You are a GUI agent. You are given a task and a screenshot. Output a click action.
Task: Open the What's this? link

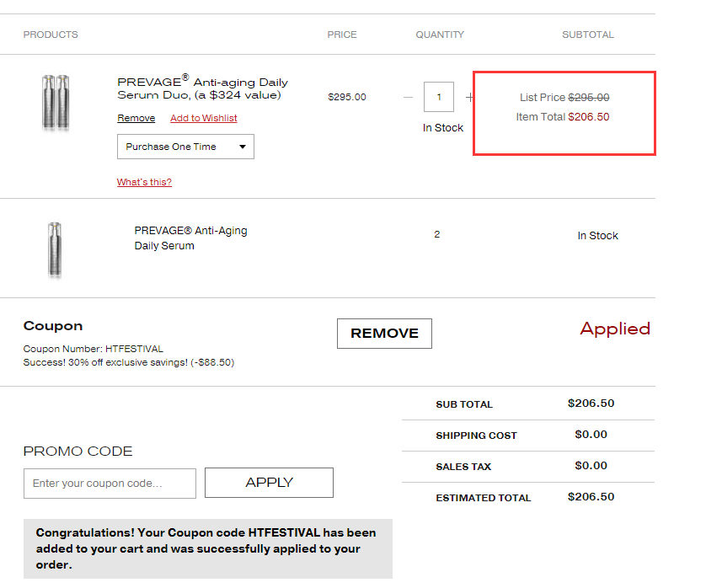click(144, 182)
